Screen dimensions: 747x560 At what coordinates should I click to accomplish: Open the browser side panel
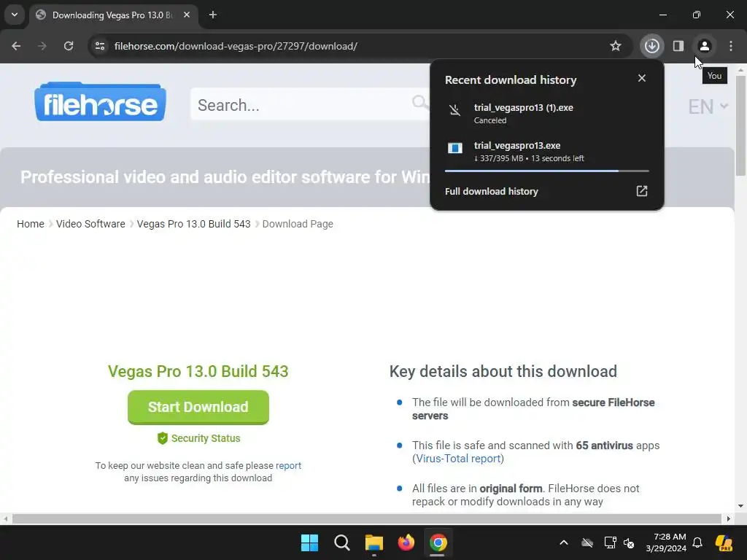click(x=678, y=46)
